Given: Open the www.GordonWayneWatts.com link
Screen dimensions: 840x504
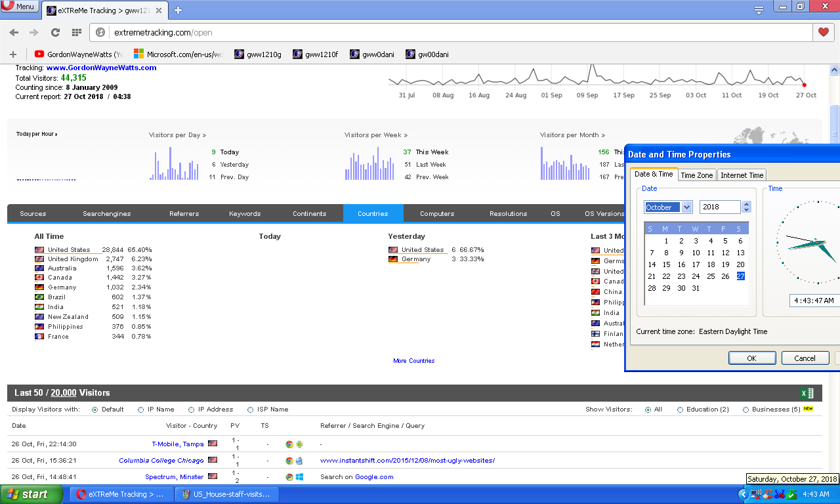Looking at the screenshot, I should (x=101, y=68).
